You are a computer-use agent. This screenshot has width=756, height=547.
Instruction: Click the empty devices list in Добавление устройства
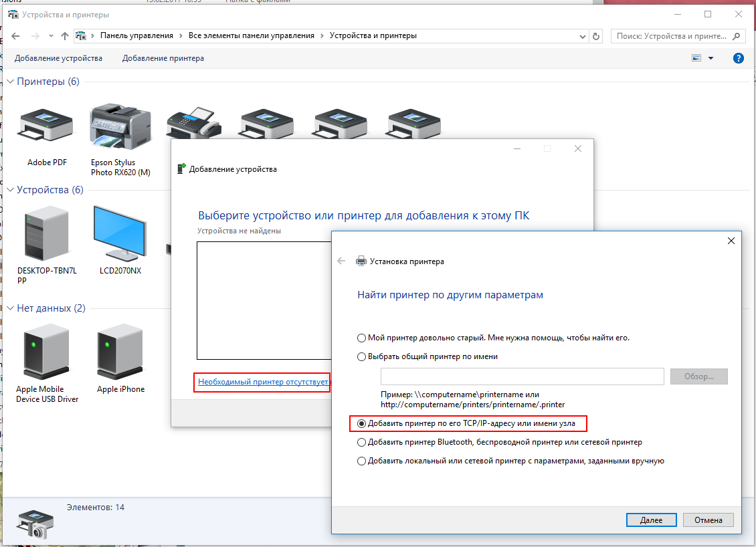[264, 301]
